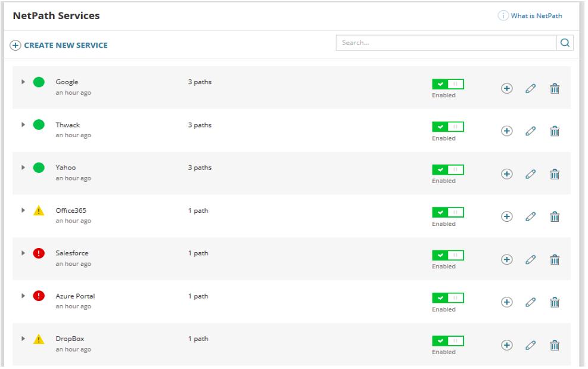This screenshot has height=369, width=588.
Task: Edit the Thwack service with pencil icon
Action: pos(530,131)
